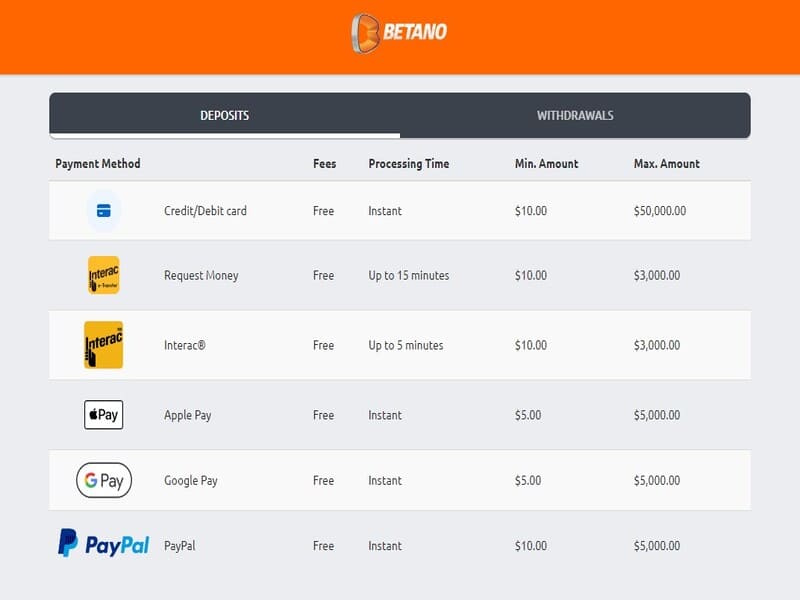Choose the Credit/Debit card text label

point(205,211)
